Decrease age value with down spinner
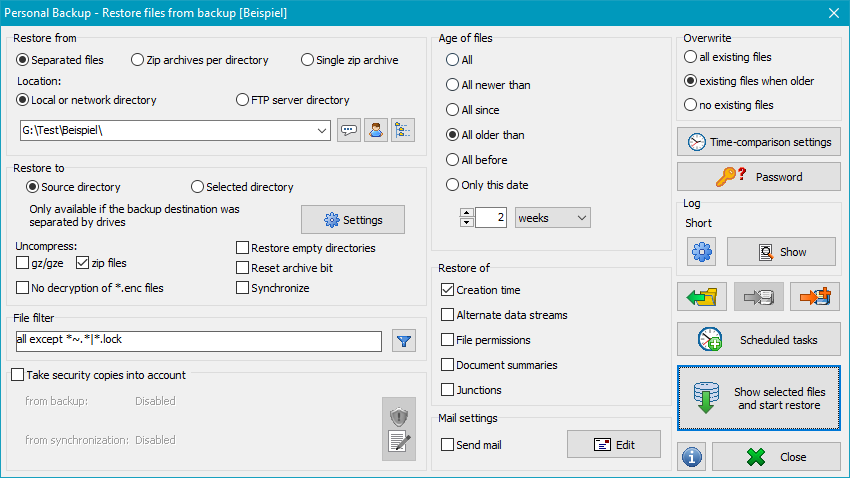 (x=467, y=223)
